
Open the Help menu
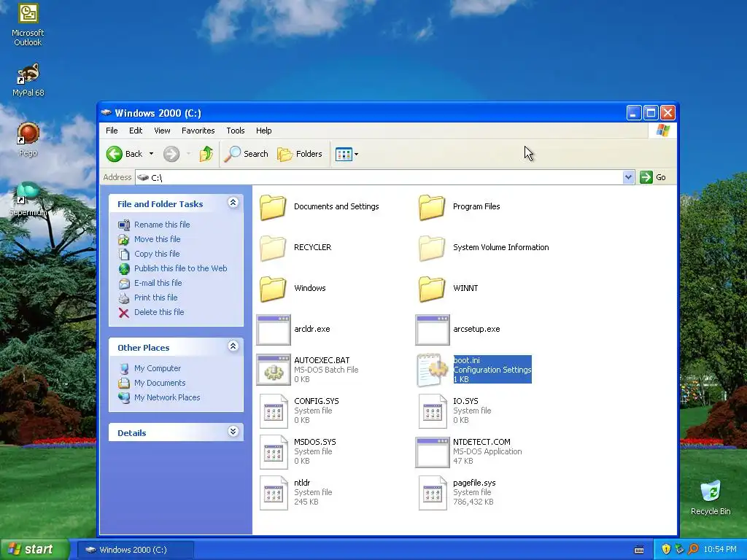coord(263,131)
